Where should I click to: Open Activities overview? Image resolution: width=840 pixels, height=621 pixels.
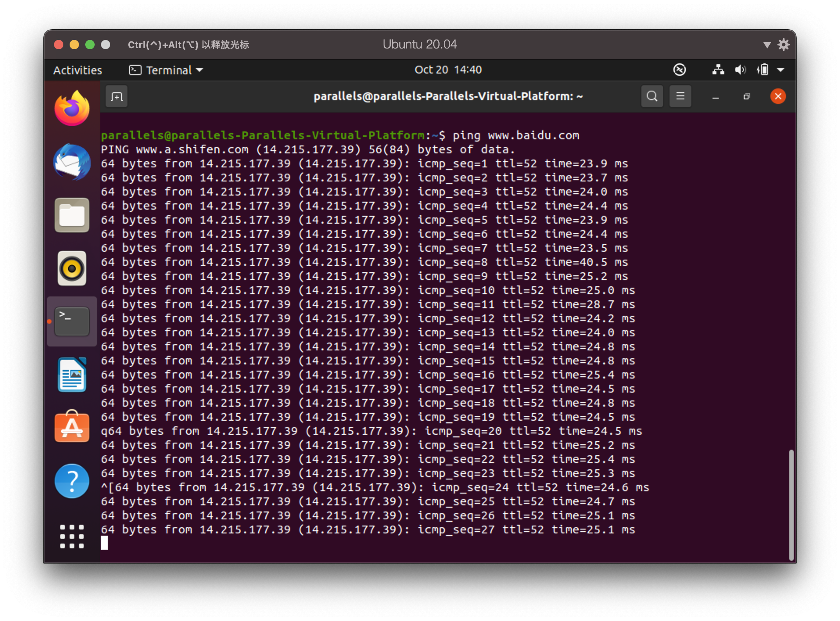coord(77,70)
